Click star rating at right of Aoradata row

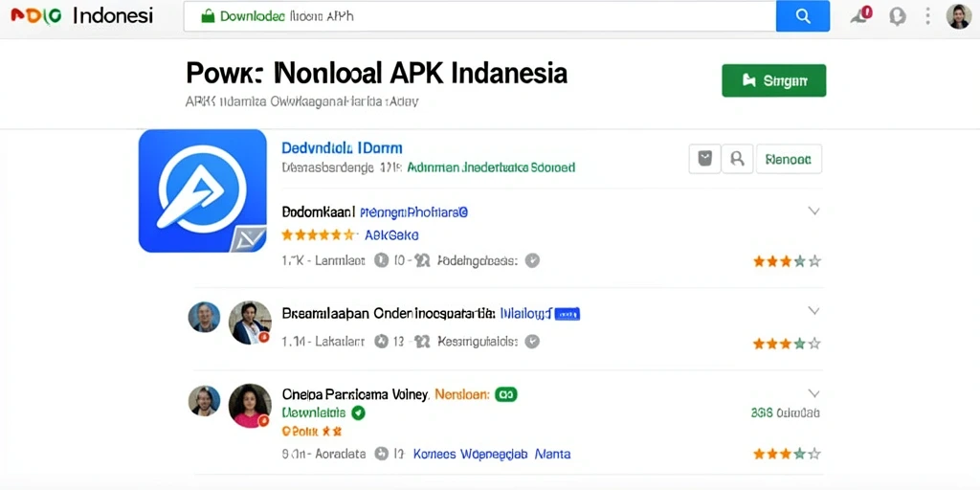click(x=787, y=454)
